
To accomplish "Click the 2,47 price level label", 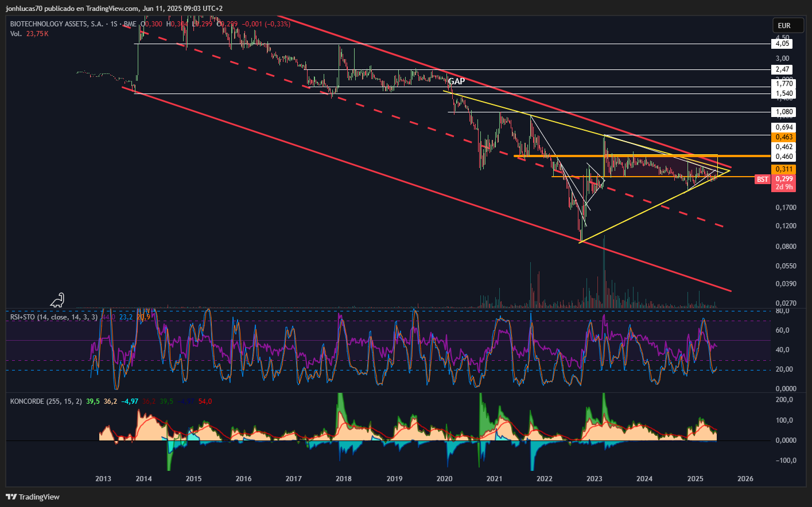I will (783, 69).
